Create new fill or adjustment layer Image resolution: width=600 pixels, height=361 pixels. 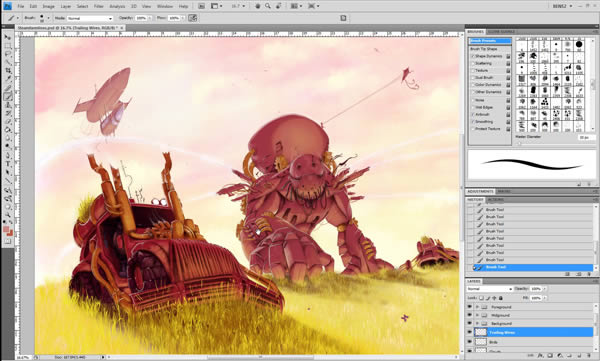point(560,356)
